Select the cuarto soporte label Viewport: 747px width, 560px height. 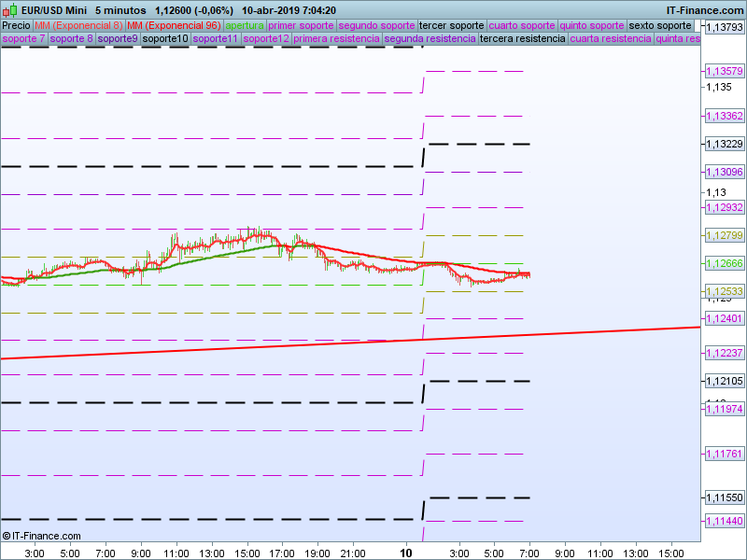tap(522, 25)
